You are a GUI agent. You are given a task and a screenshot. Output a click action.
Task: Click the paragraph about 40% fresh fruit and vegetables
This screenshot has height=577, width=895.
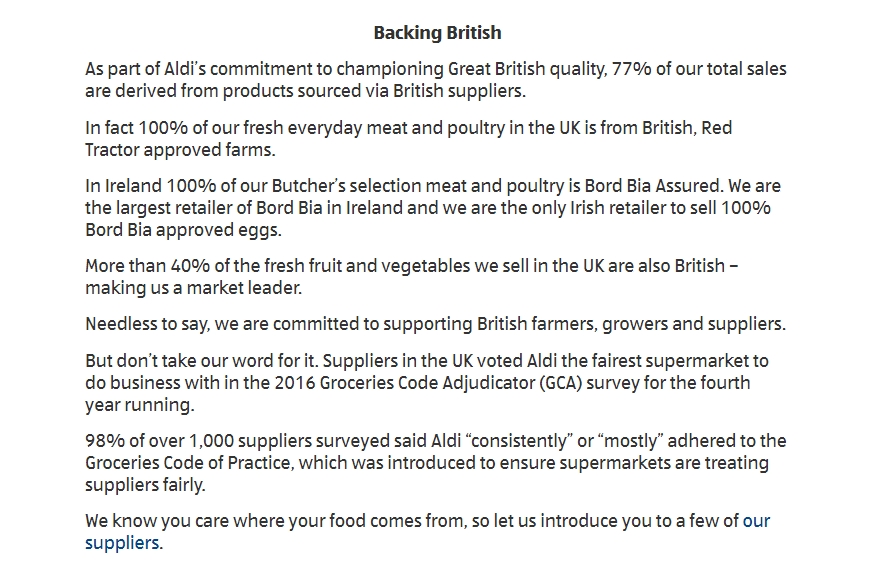pyautogui.click(x=412, y=277)
